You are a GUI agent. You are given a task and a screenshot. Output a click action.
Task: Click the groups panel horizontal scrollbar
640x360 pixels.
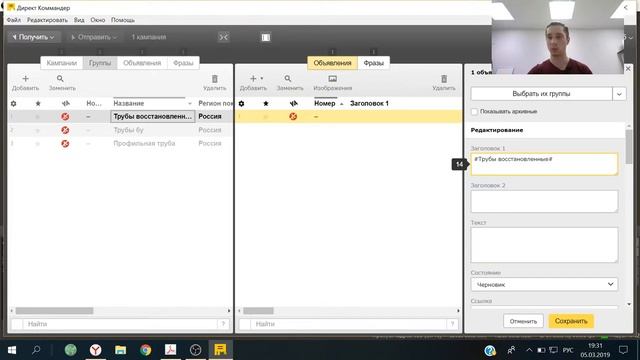point(55,311)
